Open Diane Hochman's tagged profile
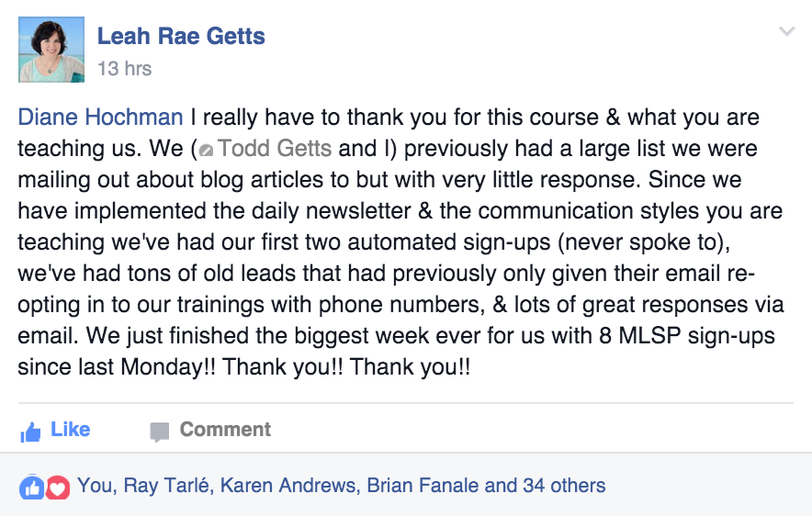This screenshot has width=812, height=516. pos(100,117)
